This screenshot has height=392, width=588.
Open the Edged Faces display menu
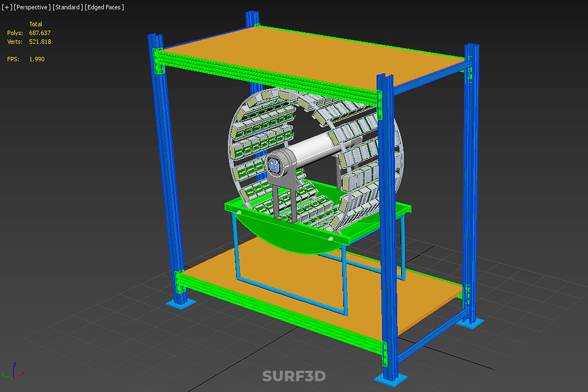click(x=104, y=7)
